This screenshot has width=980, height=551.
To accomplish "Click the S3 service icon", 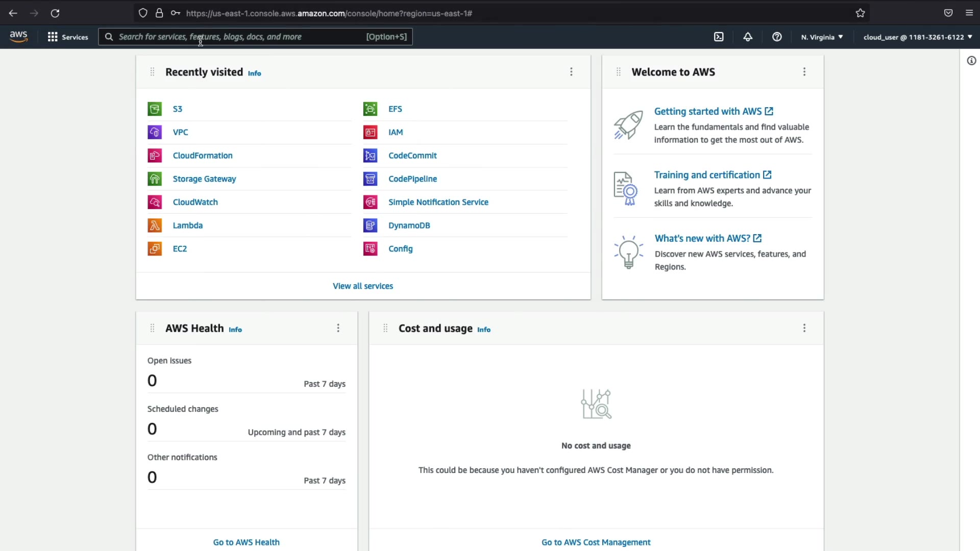I will [155, 109].
